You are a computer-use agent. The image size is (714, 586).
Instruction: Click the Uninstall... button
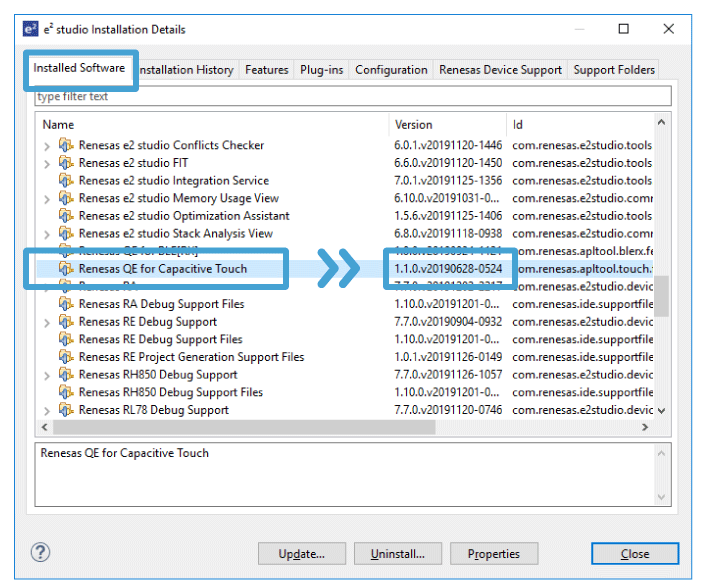[x=398, y=554]
